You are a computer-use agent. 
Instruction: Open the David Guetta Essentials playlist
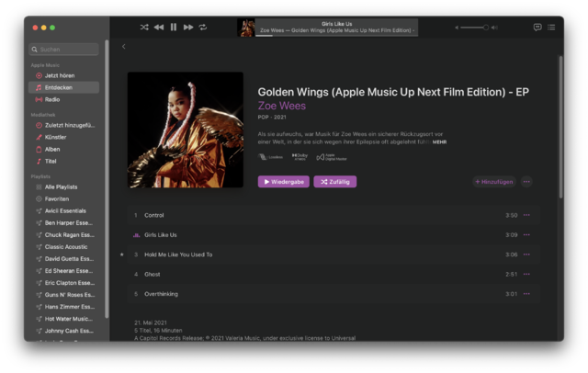pos(63,259)
